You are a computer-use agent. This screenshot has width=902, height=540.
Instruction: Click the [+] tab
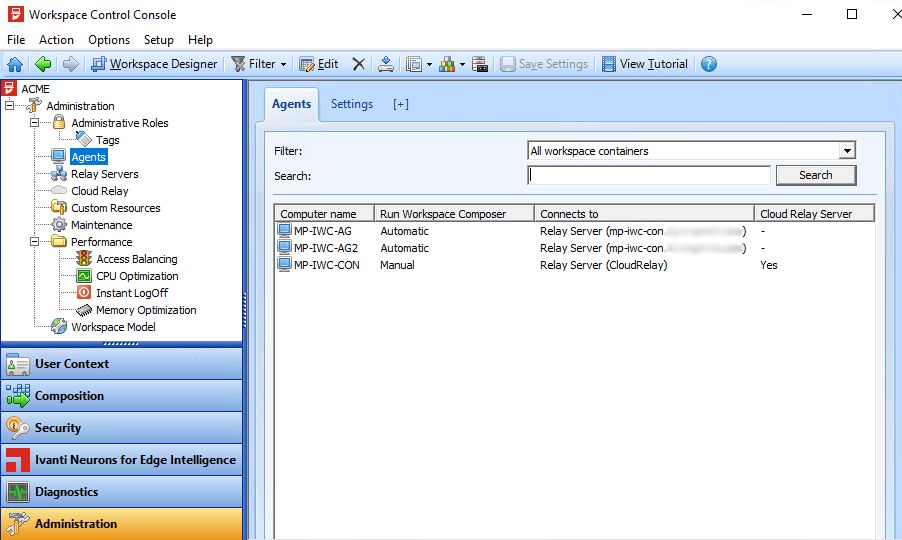tap(401, 104)
